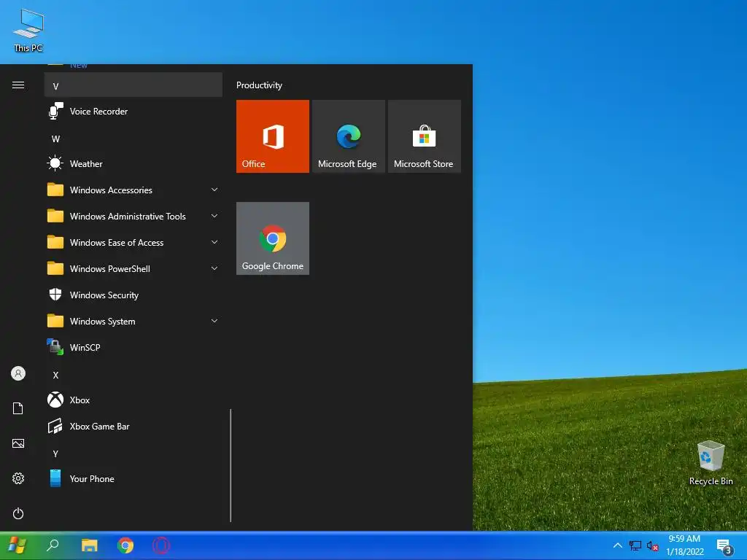Image resolution: width=747 pixels, height=560 pixels.
Task: Open the Microsoft Edge tile
Action: tap(348, 136)
